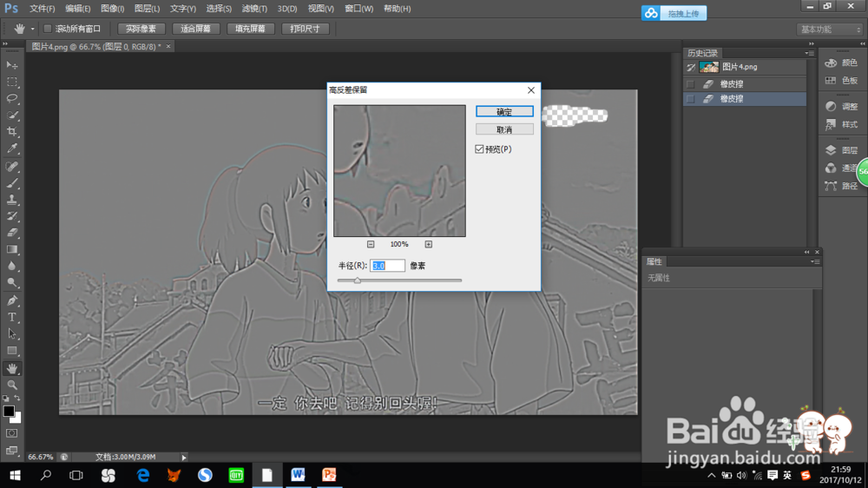
Task: Toggle history brush source for 图片4.png snapshot
Action: (x=691, y=67)
